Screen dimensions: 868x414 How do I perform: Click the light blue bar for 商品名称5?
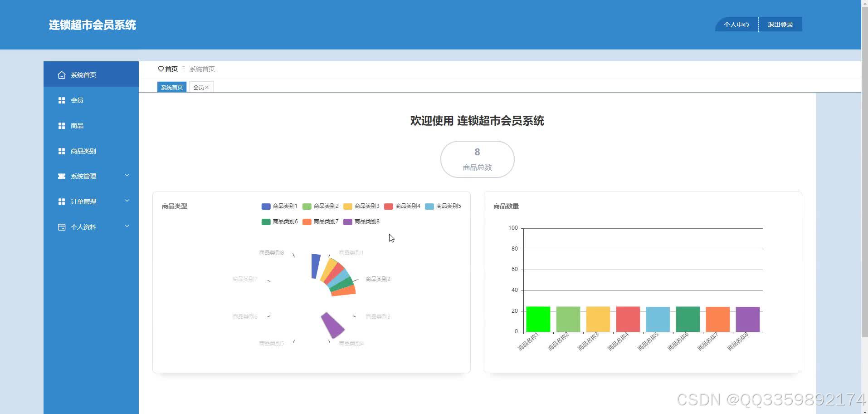[658, 319]
